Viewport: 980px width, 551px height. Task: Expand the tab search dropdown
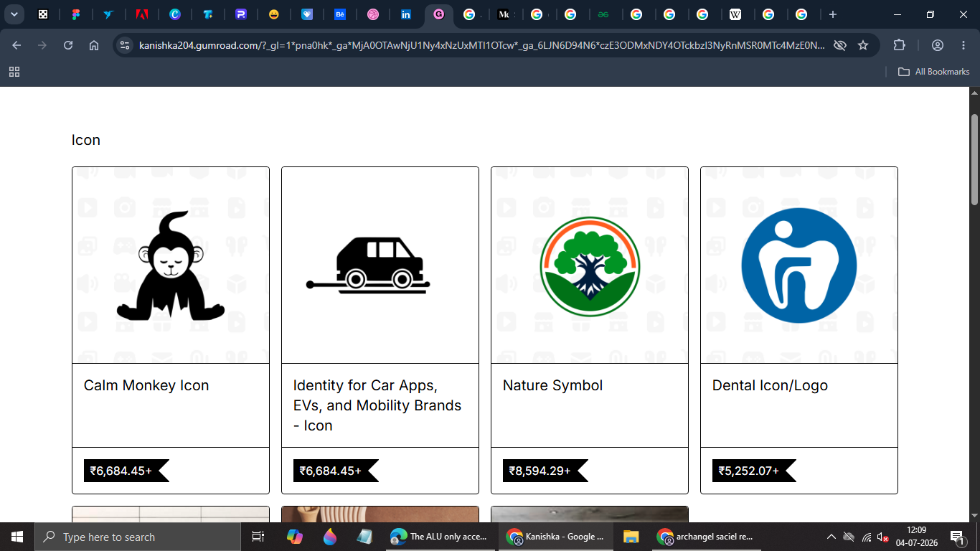tap(14, 14)
